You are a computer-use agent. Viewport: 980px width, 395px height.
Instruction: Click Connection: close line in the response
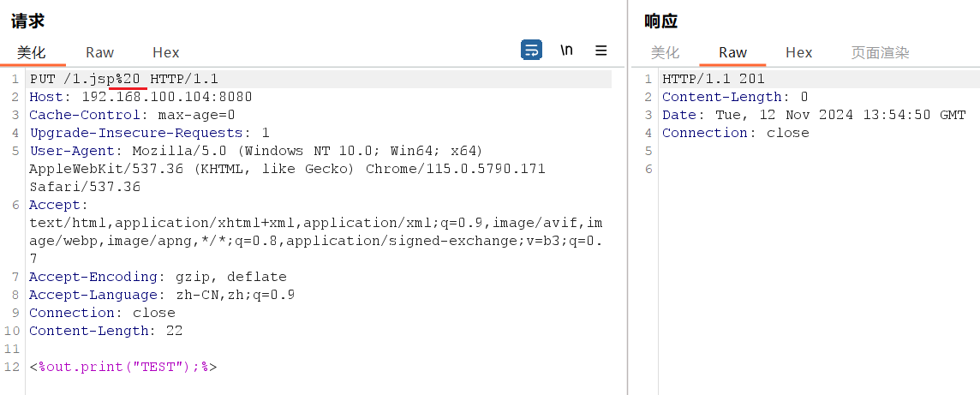(735, 133)
